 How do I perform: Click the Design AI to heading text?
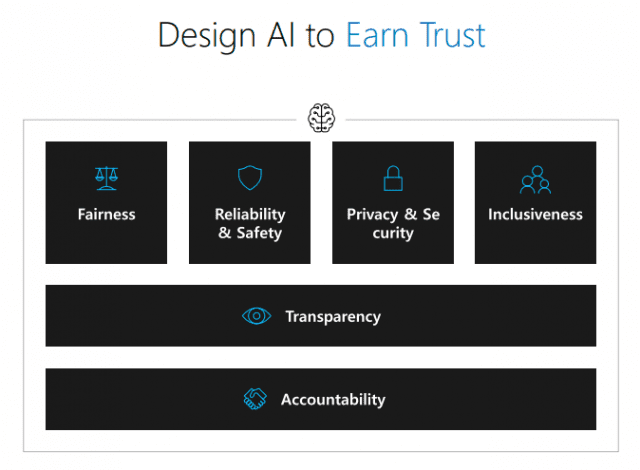pos(246,36)
